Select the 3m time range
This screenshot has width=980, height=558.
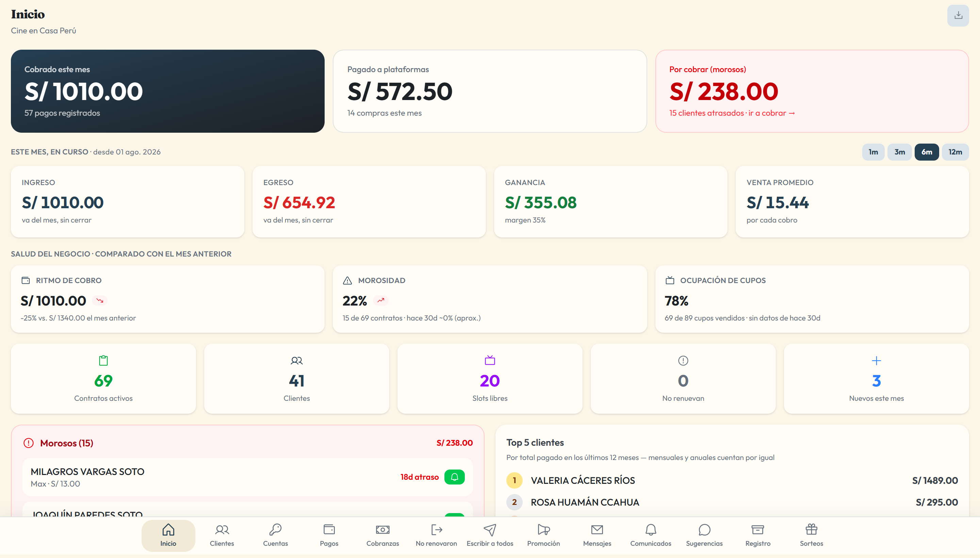click(x=899, y=152)
